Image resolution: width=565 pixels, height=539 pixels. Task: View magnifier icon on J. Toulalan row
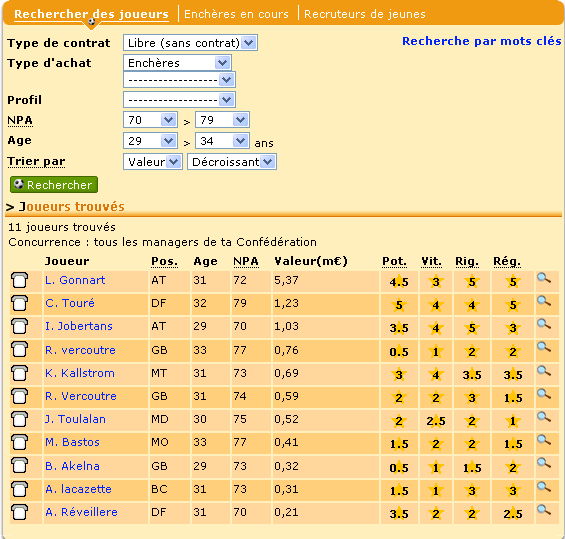(544, 417)
